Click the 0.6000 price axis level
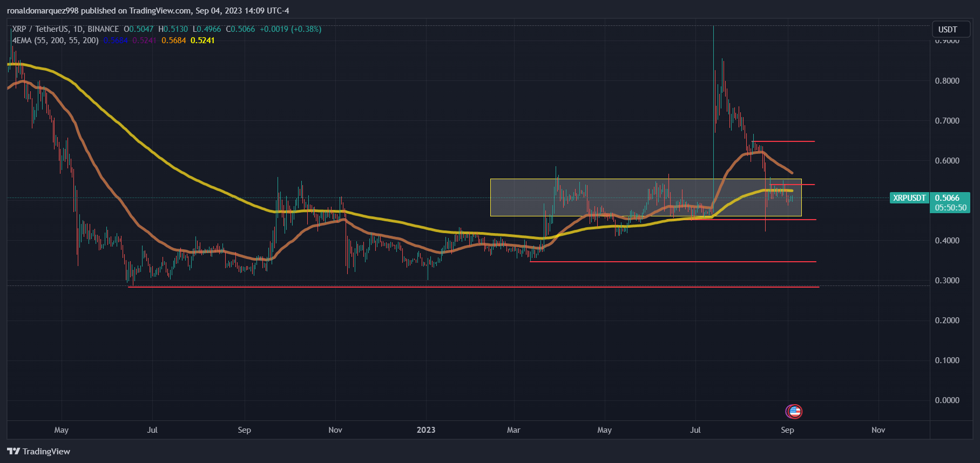980x463 pixels. tap(947, 161)
